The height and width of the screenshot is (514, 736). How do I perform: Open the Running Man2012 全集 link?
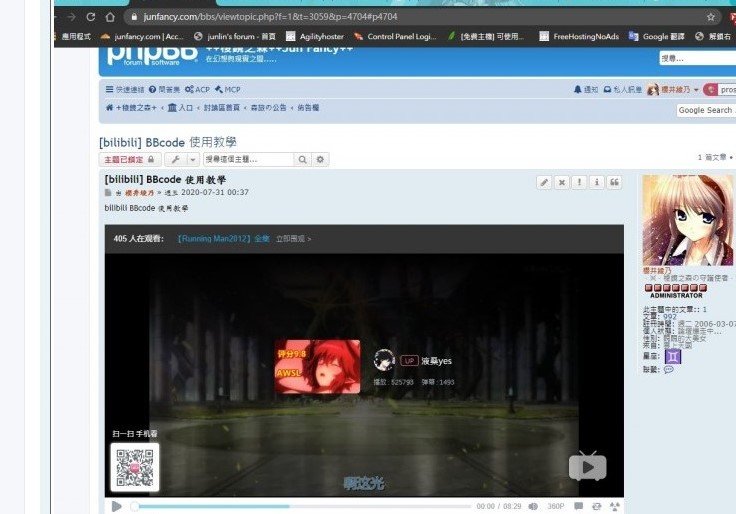click(x=223, y=238)
